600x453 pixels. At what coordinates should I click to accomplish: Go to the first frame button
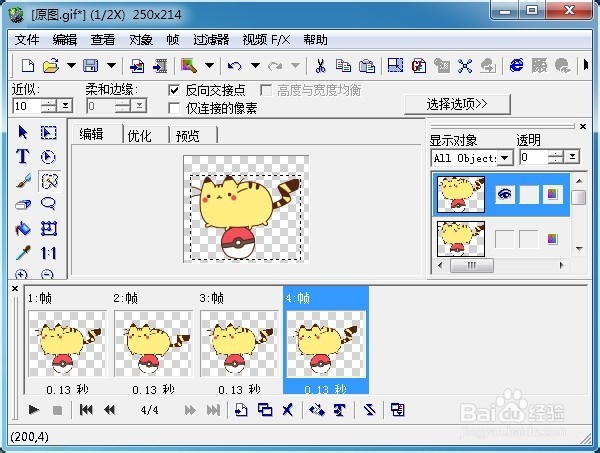click(x=86, y=410)
